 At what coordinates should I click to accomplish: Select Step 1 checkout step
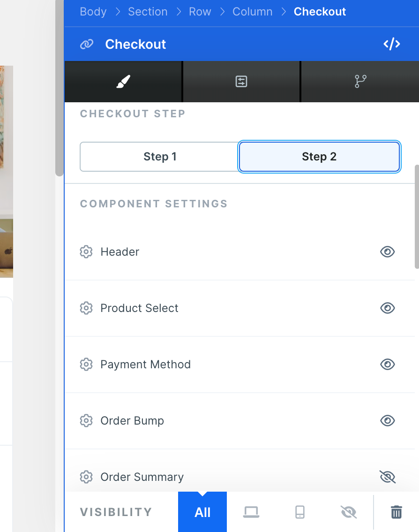160,157
